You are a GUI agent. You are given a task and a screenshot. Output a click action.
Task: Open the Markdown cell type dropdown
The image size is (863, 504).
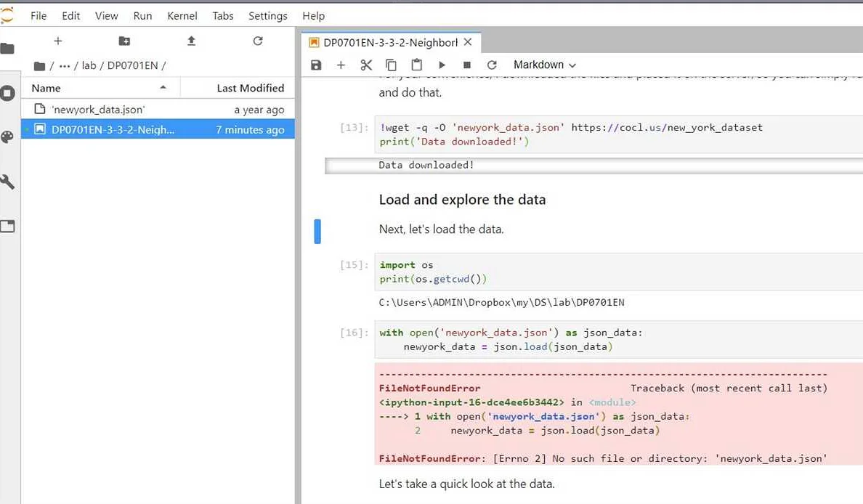click(x=544, y=65)
